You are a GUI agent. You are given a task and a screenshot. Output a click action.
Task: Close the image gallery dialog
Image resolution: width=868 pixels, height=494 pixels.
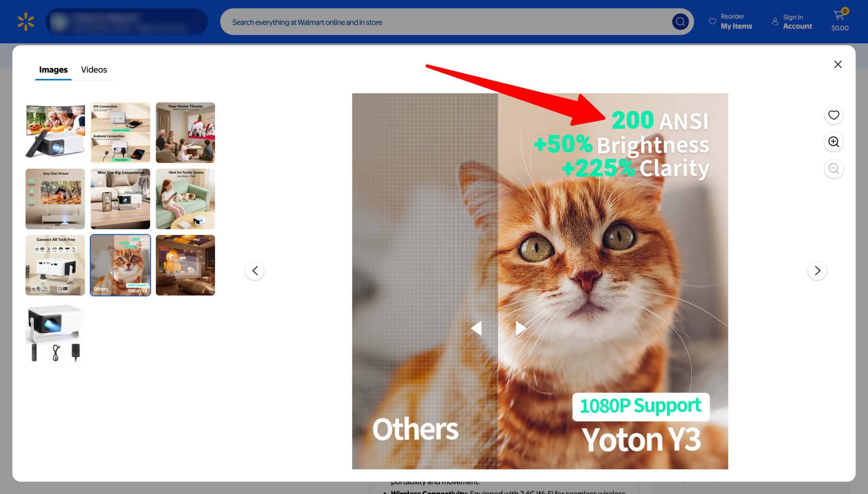838,64
